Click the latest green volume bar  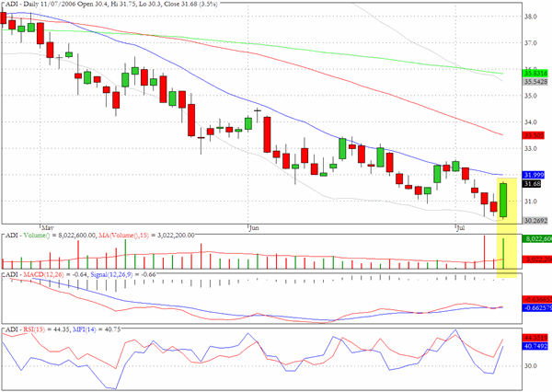503,254
